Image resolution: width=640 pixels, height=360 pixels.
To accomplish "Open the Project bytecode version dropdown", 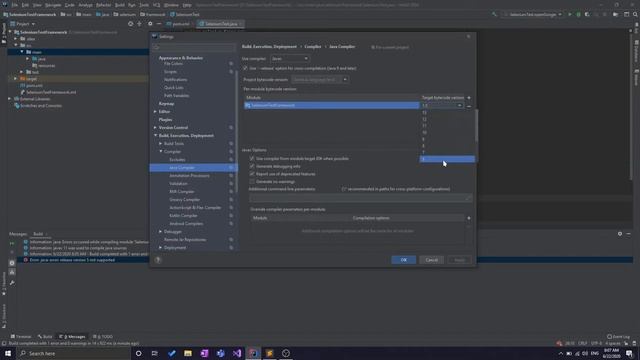I will click(x=320, y=80).
